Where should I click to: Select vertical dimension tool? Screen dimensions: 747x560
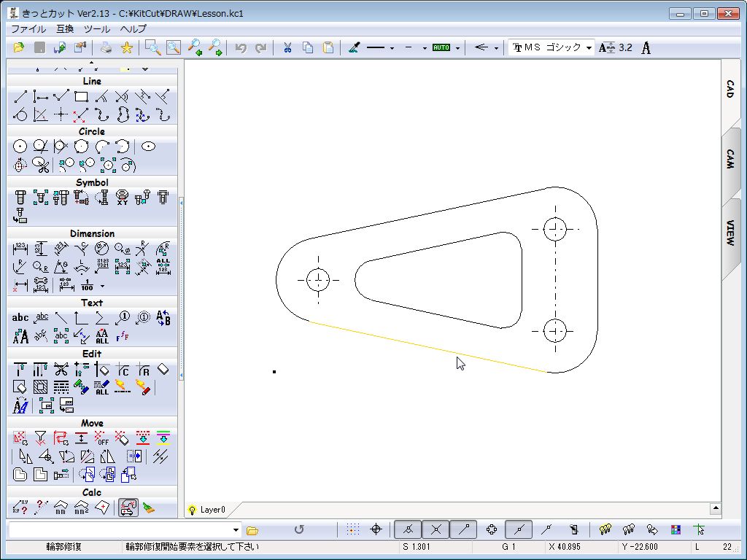41,249
